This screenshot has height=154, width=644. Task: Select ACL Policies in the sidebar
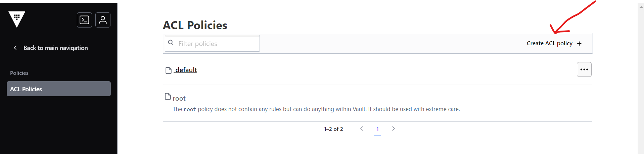59,89
